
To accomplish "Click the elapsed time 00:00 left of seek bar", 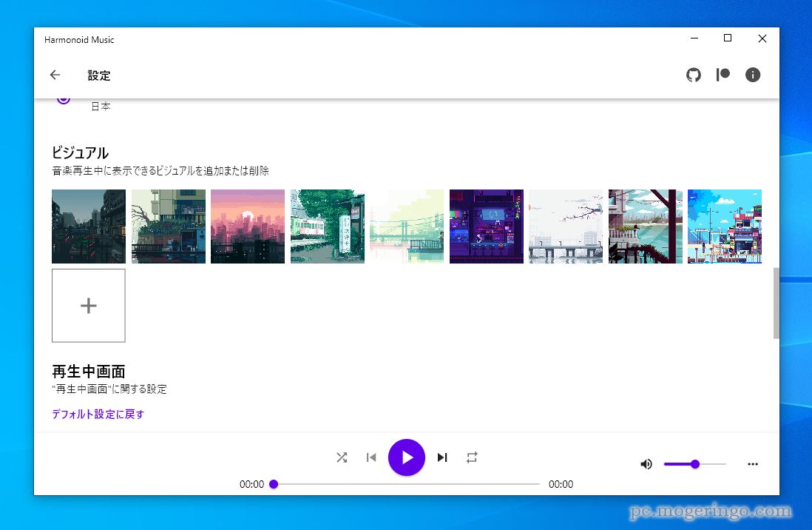I will [251, 484].
